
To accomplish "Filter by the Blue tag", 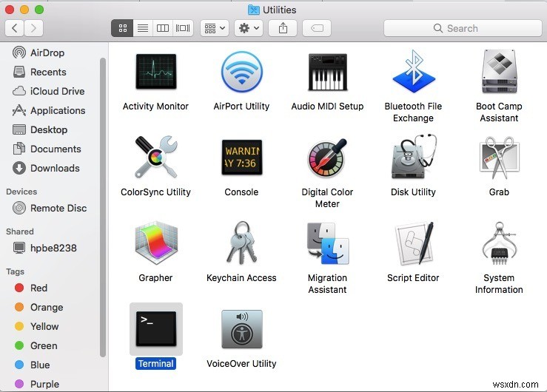I will click(33, 365).
